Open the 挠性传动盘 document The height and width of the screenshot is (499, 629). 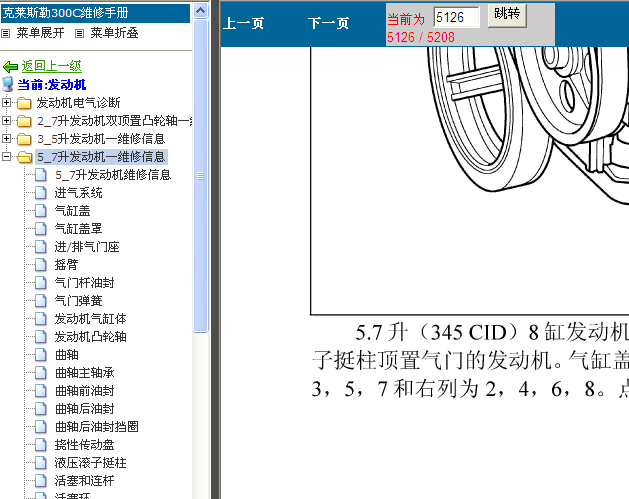tap(85, 445)
